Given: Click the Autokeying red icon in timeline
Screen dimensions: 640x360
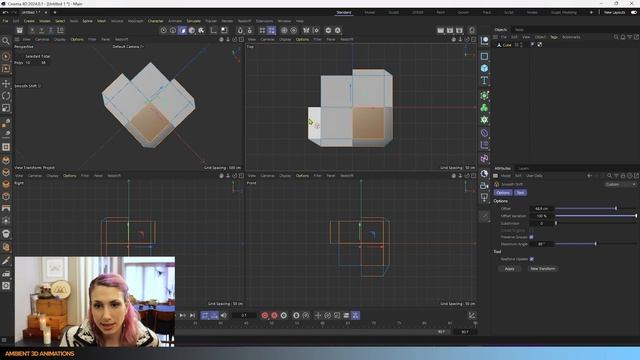Looking at the screenshot, I should (274, 316).
